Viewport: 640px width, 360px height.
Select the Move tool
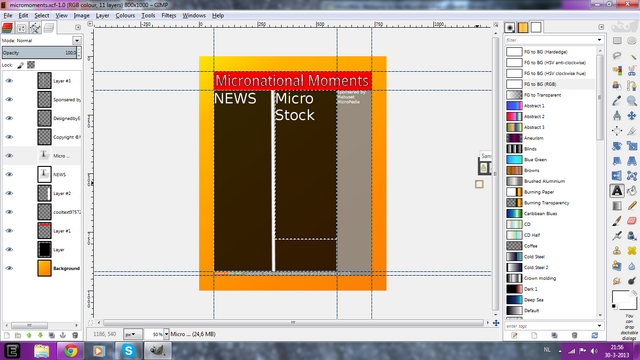click(631, 116)
